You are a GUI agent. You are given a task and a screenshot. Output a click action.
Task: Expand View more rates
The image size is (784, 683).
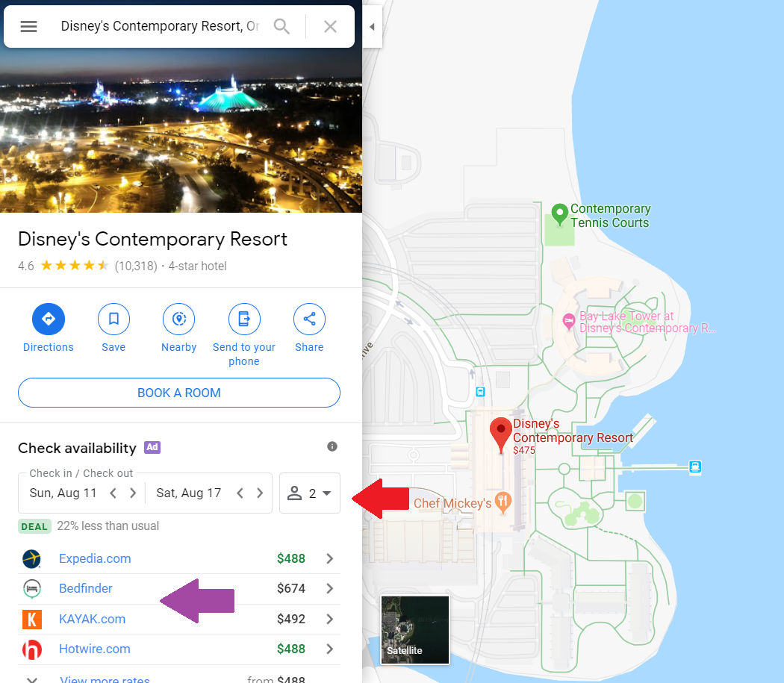(105, 679)
